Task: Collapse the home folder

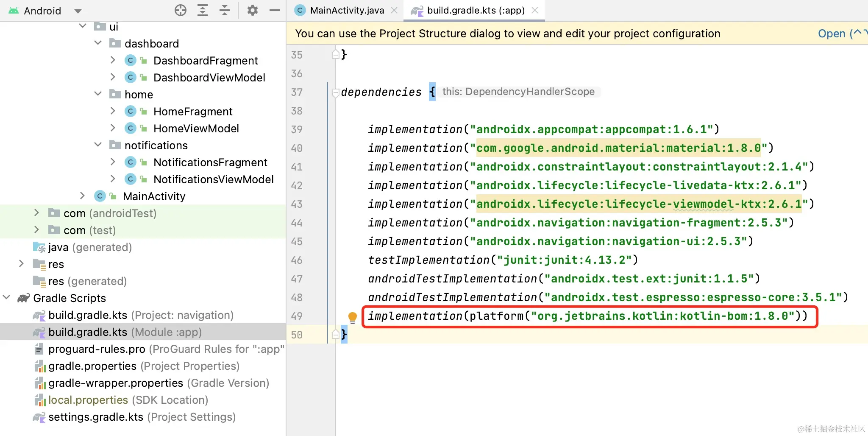Action: tap(98, 94)
